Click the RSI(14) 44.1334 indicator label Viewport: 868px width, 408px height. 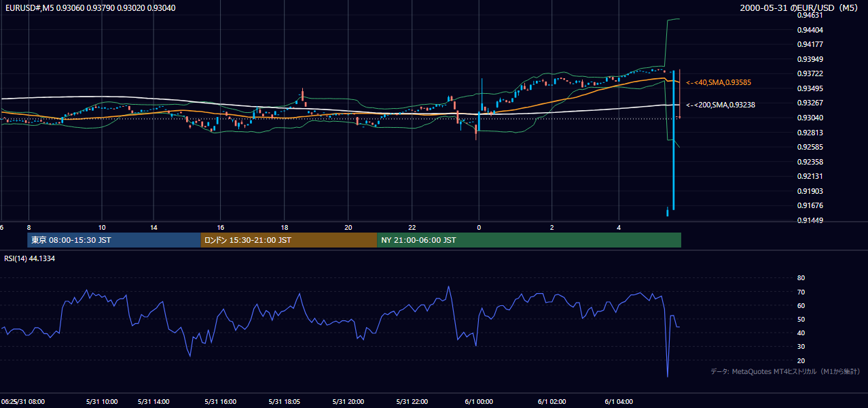pos(29,258)
